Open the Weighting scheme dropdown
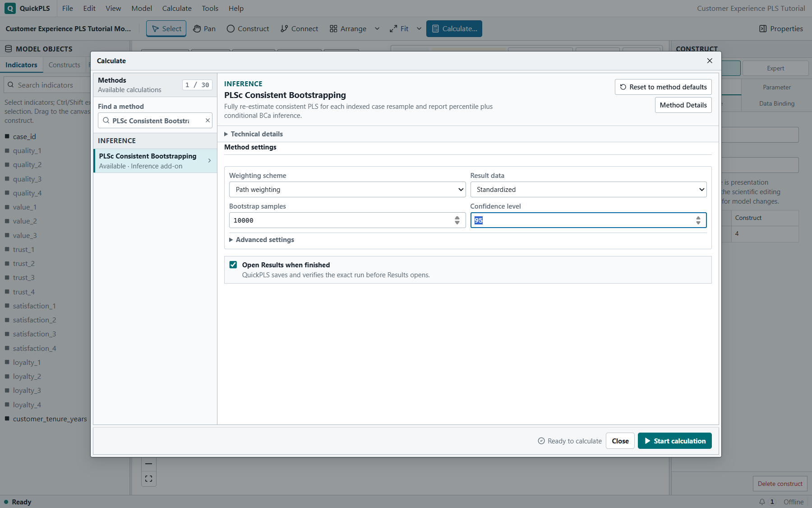 (x=347, y=190)
